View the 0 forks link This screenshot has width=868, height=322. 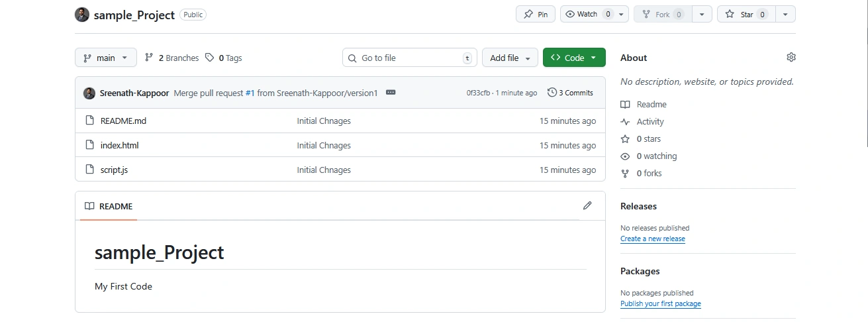(642, 173)
